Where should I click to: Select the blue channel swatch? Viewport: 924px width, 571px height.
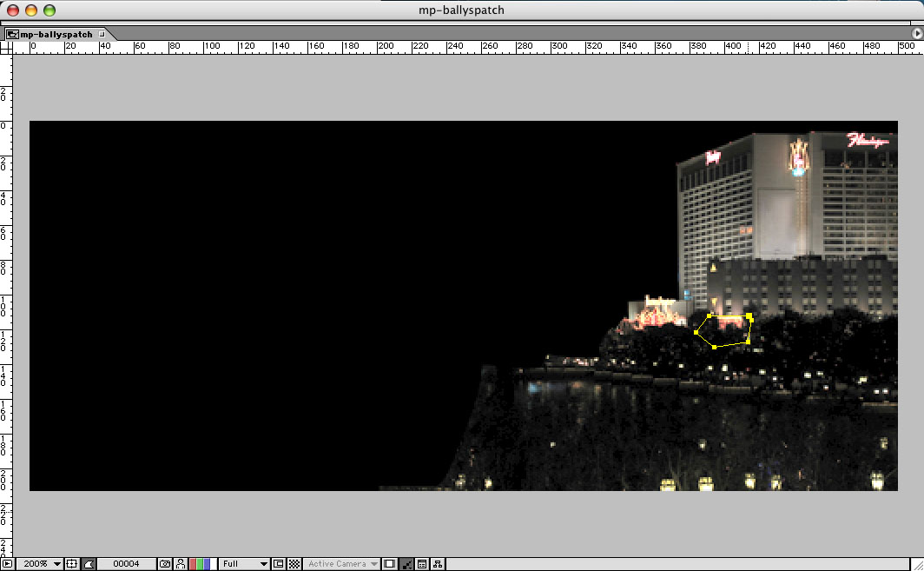207,564
